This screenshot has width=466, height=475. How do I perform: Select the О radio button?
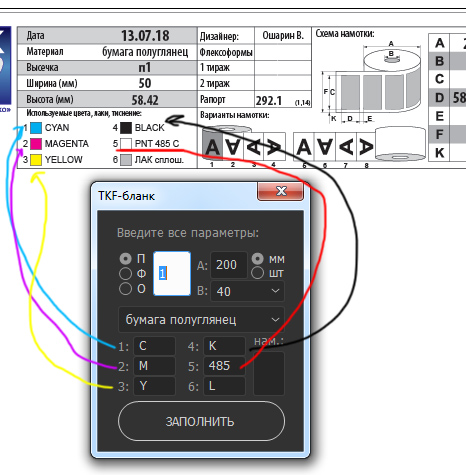pos(126,289)
